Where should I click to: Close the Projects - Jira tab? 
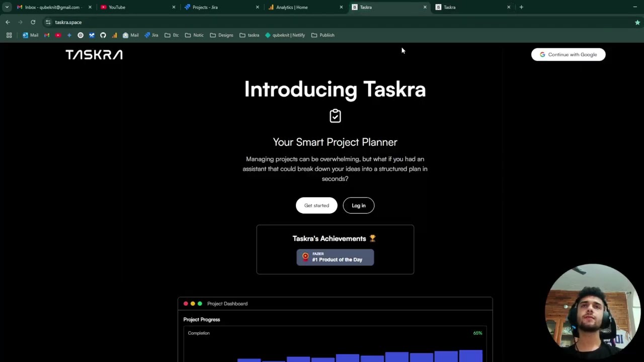(x=257, y=7)
